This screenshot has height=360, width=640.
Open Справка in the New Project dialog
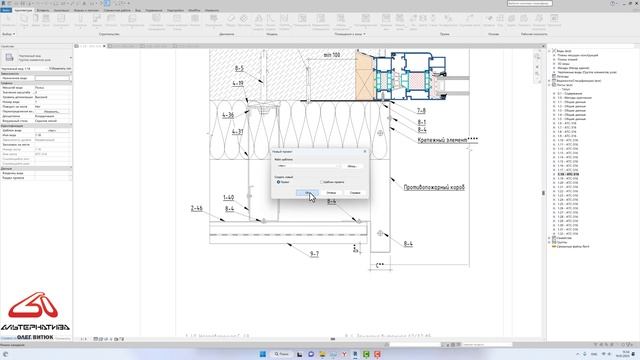pyautogui.click(x=355, y=193)
